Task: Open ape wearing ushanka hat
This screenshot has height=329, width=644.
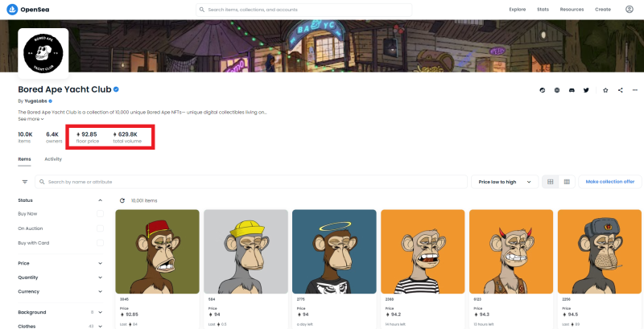Action: click(x=600, y=252)
